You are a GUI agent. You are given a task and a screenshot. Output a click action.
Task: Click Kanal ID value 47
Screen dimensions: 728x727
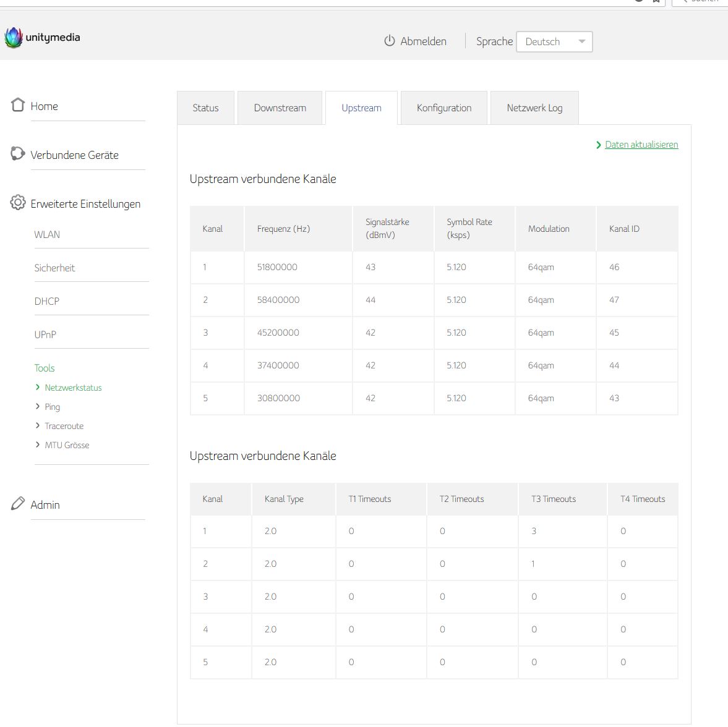614,300
